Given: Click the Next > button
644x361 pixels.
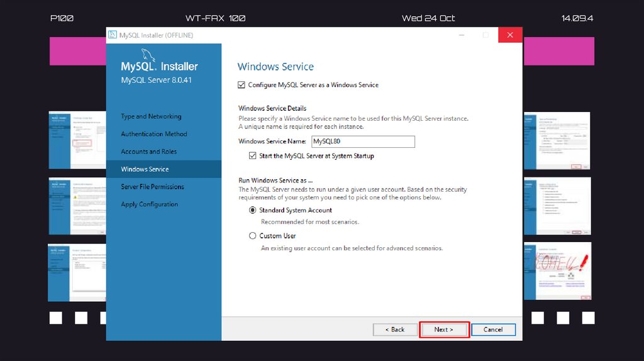Looking at the screenshot, I should [444, 330].
